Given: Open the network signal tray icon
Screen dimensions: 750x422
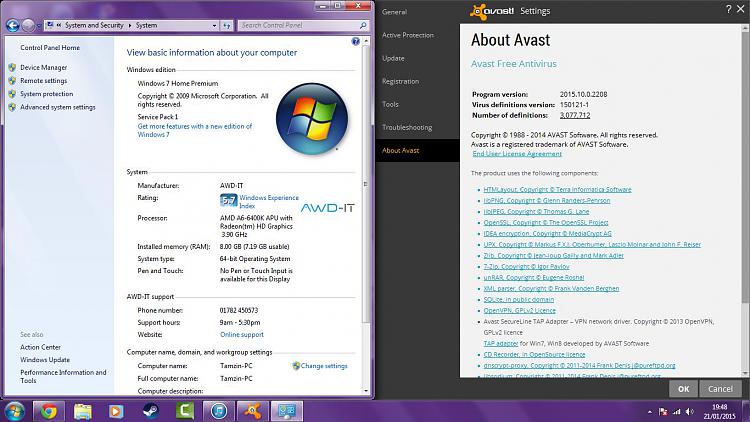Looking at the screenshot, I should click(676, 411).
